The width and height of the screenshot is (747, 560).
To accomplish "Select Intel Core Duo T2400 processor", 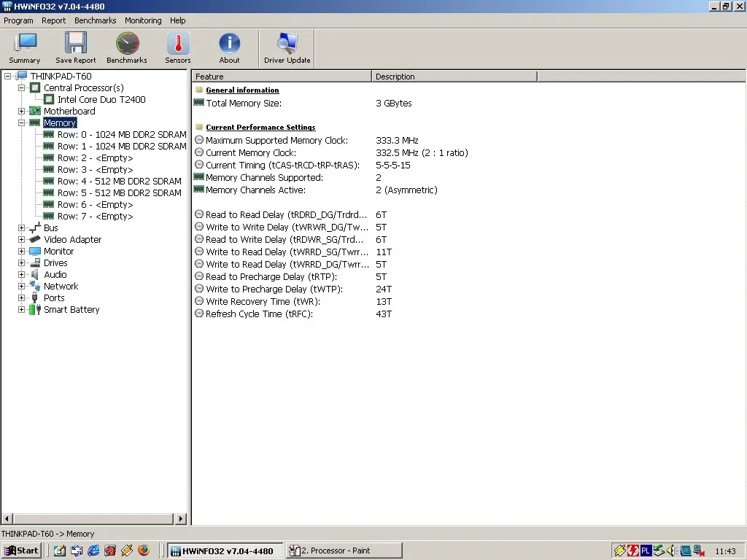I will pos(101,99).
